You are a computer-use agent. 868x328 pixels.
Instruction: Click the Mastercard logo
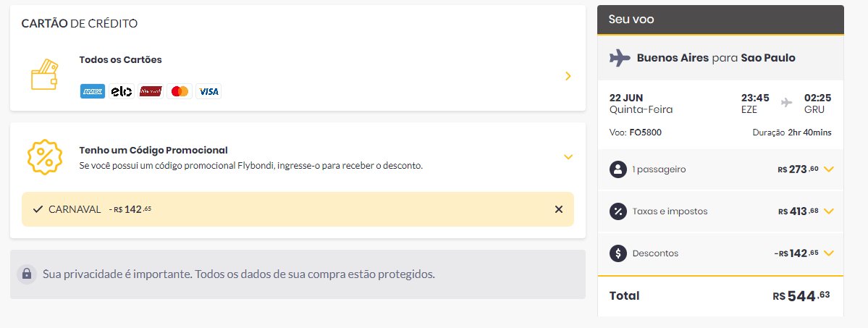click(180, 91)
